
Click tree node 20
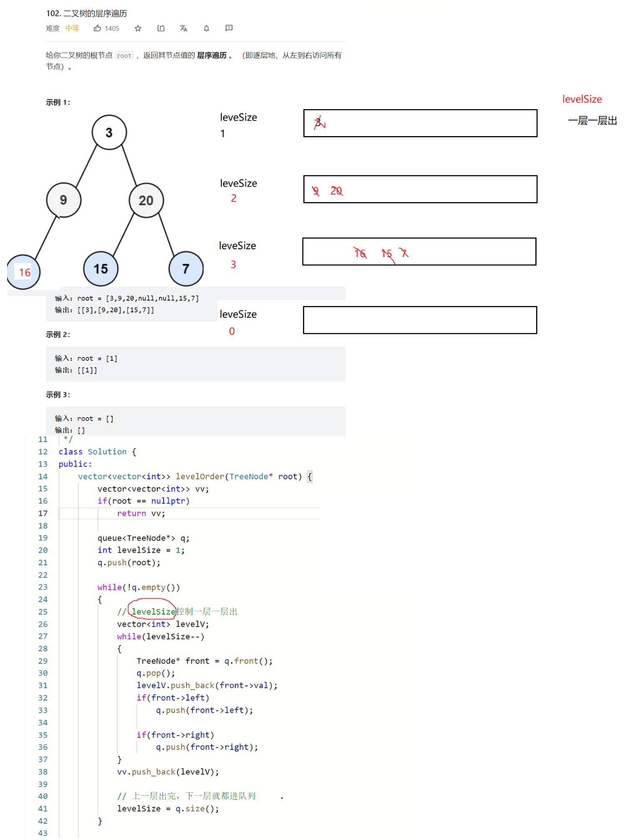(146, 200)
